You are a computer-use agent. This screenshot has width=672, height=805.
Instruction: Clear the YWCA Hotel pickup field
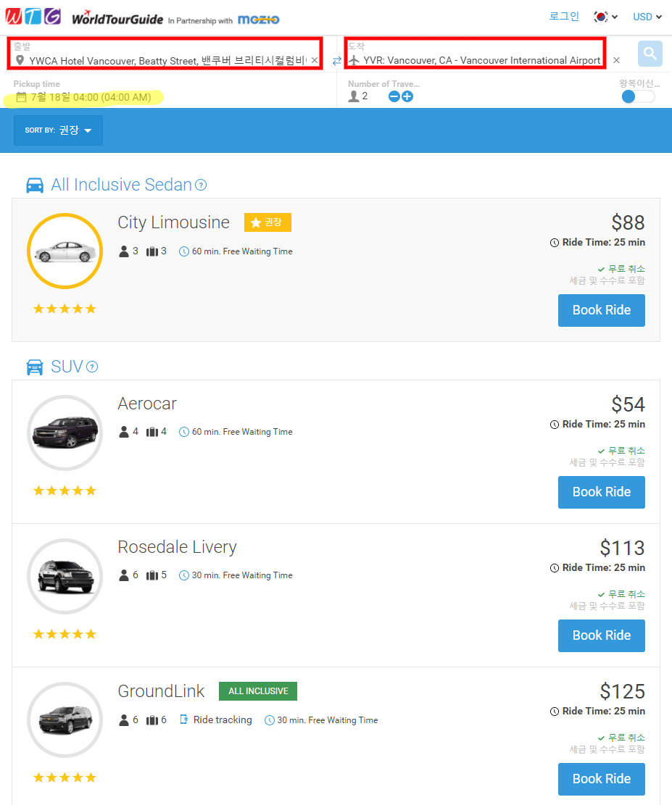(x=315, y=61)
